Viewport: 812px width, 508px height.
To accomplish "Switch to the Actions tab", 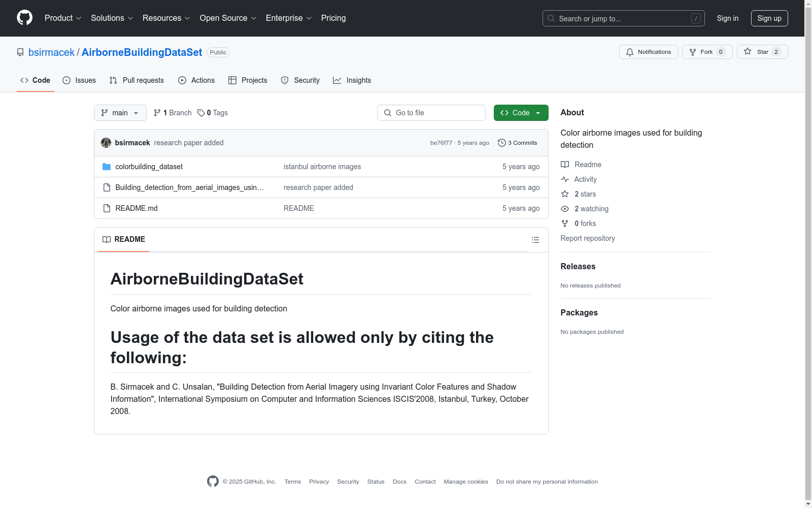I will [x=196, y=80].
